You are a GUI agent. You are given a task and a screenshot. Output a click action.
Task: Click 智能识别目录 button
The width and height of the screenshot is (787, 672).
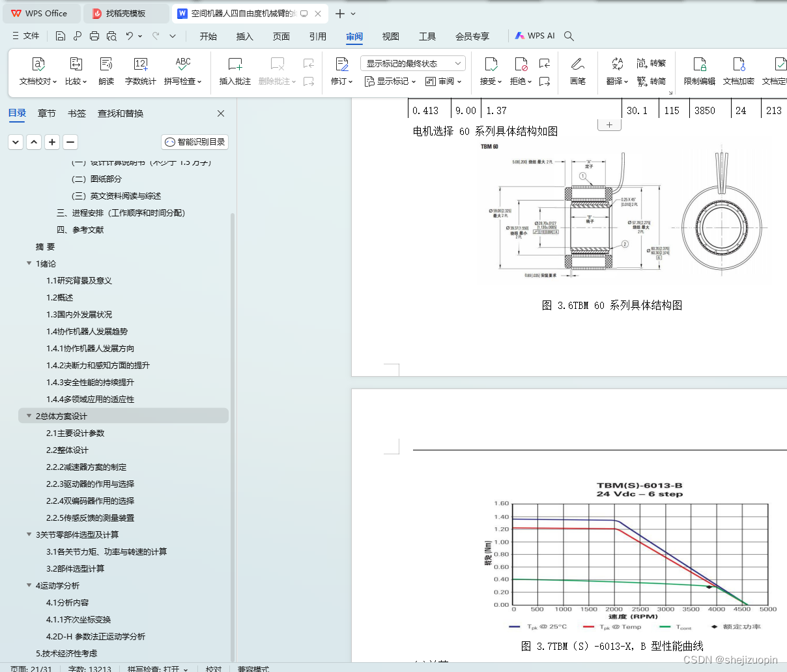[195, 141]
